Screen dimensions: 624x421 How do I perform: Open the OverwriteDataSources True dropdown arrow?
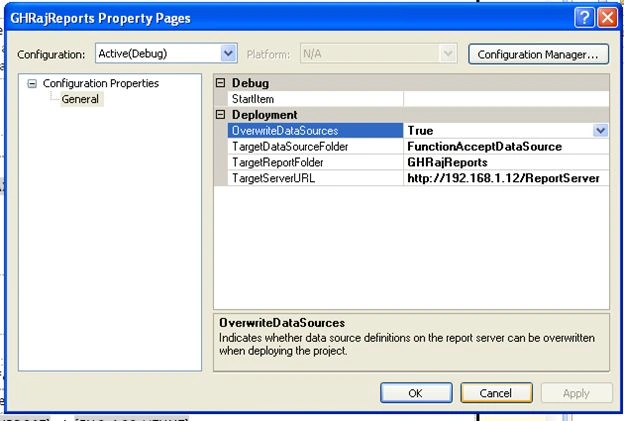click(600, 131)
